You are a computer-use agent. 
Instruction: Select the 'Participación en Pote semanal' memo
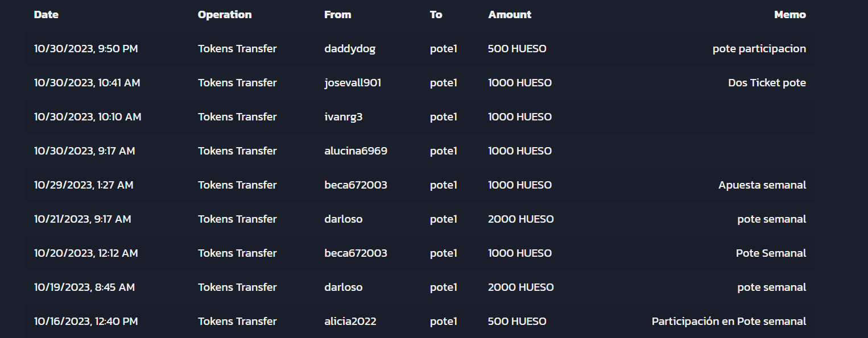729,322
